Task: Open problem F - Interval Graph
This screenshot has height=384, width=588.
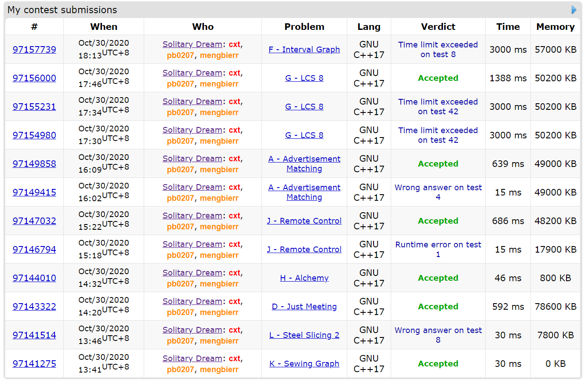Action: point(304,50)
